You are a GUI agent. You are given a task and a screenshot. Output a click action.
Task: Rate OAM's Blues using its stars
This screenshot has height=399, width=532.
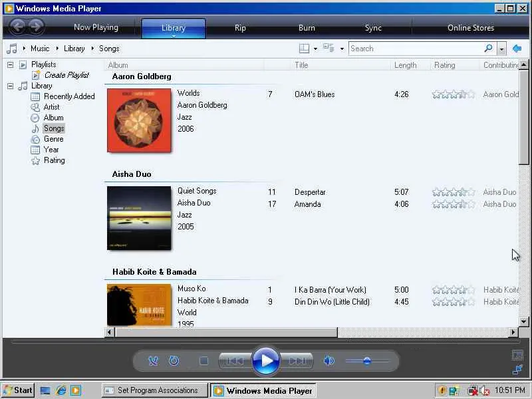click(x=454, y=94)
